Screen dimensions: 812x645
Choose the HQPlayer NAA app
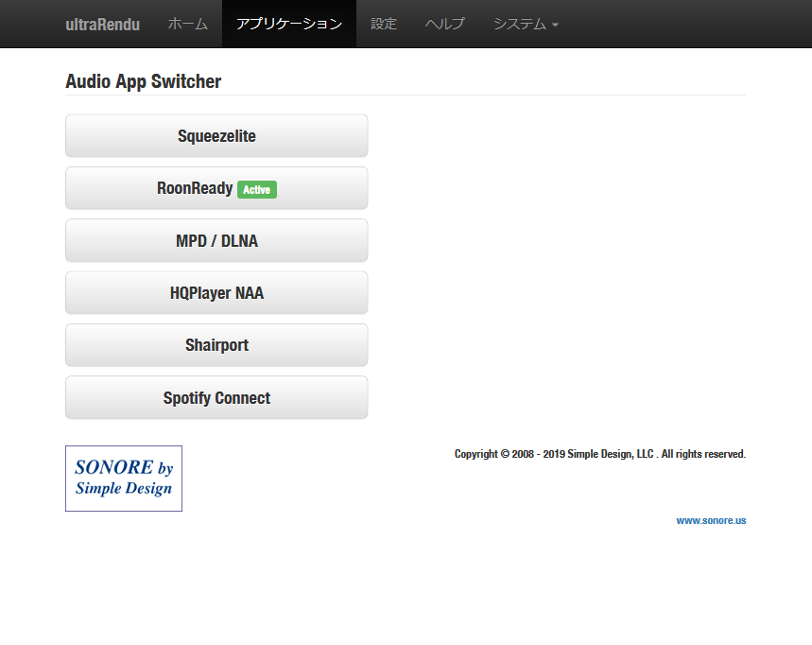216,293
